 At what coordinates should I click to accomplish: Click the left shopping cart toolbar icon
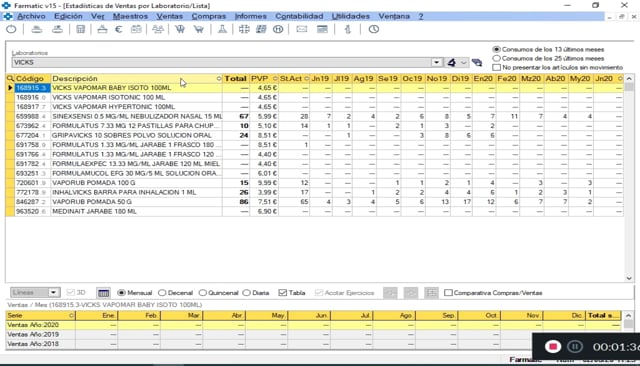180,29
